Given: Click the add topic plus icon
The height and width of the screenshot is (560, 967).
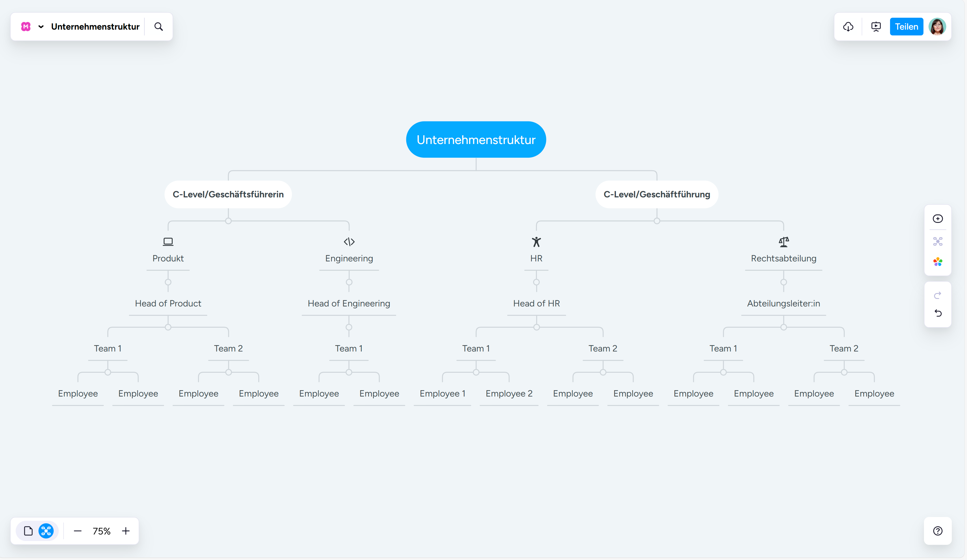Looking at the screenshot, I should click(938, 219).
